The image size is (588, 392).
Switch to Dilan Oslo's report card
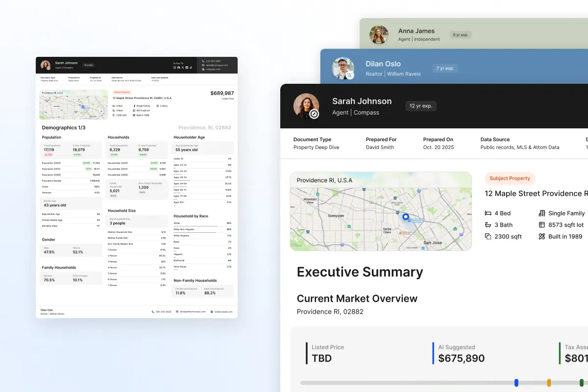tap(383, 64)
